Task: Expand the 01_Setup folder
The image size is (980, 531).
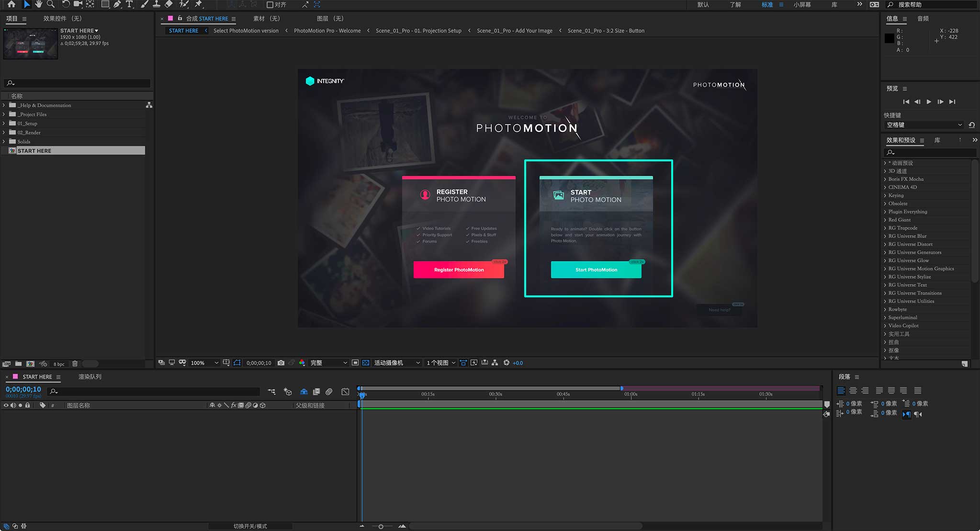Action: 4,124
